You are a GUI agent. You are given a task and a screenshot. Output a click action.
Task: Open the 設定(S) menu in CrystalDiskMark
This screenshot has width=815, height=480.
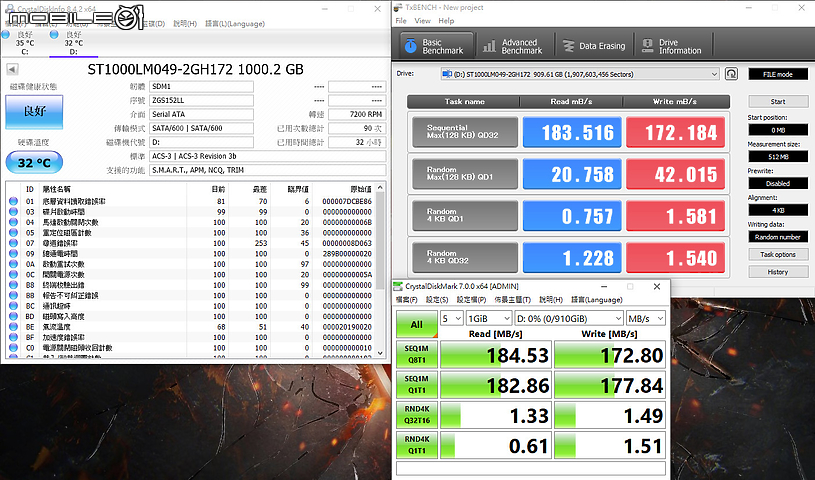tap(437, 300)
